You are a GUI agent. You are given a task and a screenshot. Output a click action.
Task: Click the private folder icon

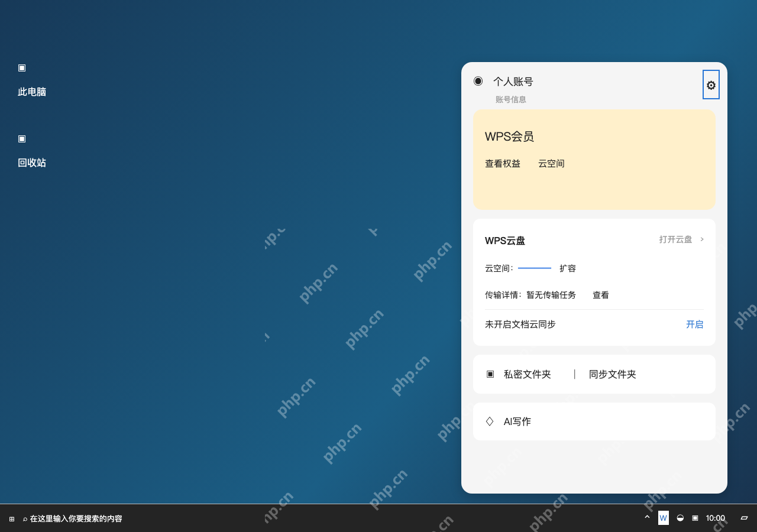(x=490, y=374)
